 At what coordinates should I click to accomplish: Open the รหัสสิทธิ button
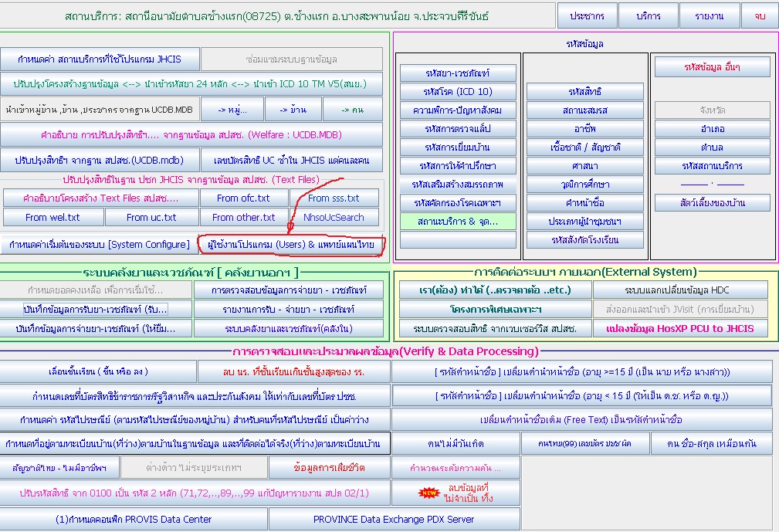[584, 92]
